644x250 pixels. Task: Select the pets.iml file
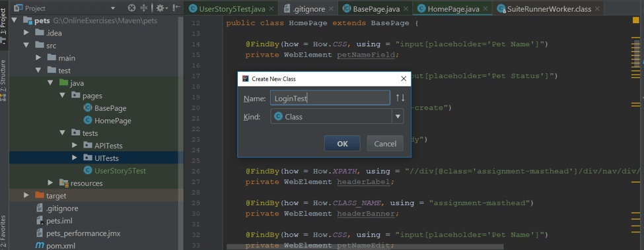click(59, 221)
